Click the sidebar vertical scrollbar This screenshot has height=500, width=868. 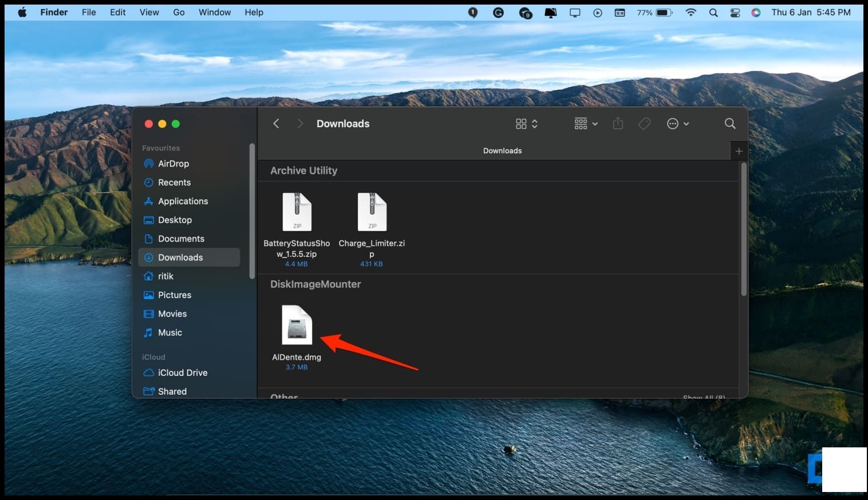[x=252, y=212]
